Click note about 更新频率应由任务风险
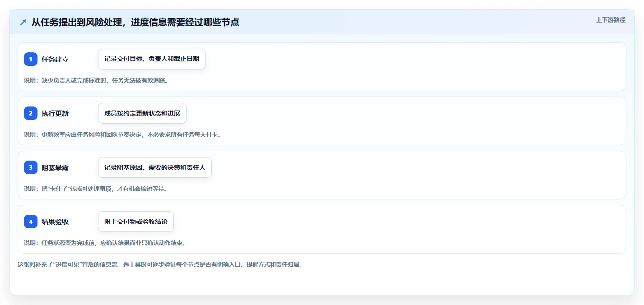644x305 pixels. [122, 134]
